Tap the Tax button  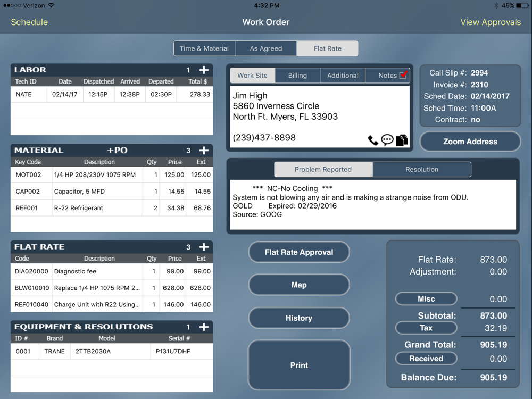click(x=426, y=328)
